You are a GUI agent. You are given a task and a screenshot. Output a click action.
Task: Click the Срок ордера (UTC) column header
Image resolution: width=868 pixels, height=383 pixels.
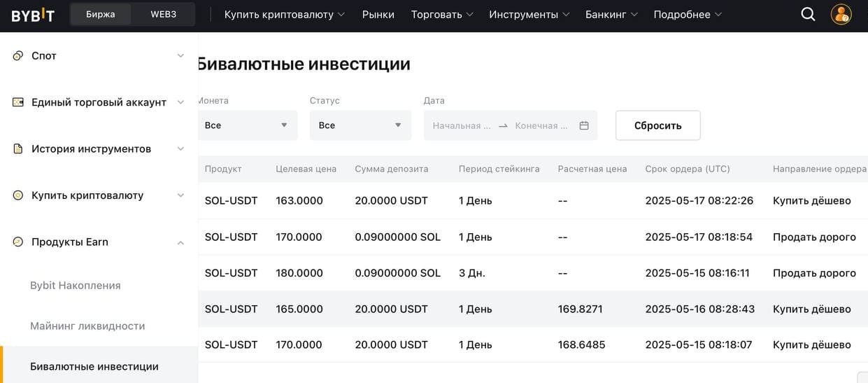click(688, 169)
